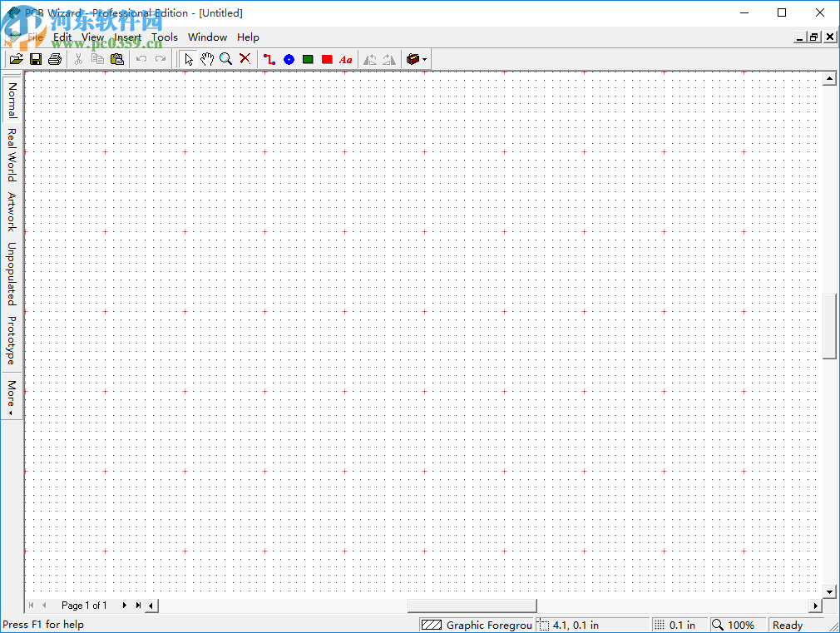Go to previous page arrow
Viewport: 840px width, 633px height.
pos(44,605)
